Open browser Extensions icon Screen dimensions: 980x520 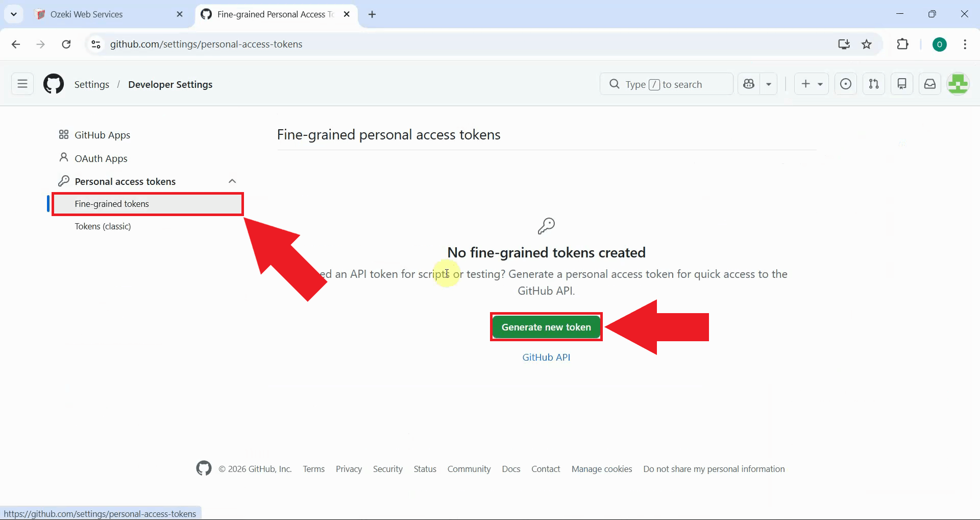[x=902, y=44]
